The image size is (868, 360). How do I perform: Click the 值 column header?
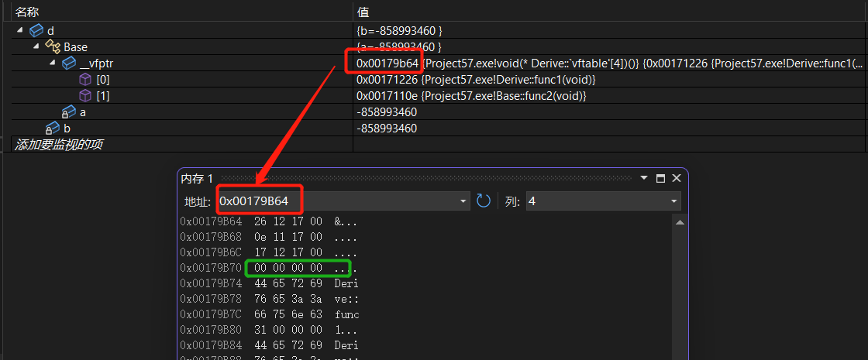[363, 12]
